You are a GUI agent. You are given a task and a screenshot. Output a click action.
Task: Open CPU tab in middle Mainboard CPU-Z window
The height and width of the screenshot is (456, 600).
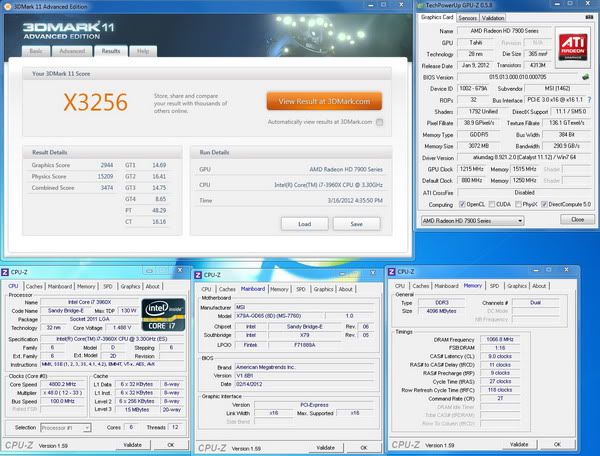[x=206, y=289]
